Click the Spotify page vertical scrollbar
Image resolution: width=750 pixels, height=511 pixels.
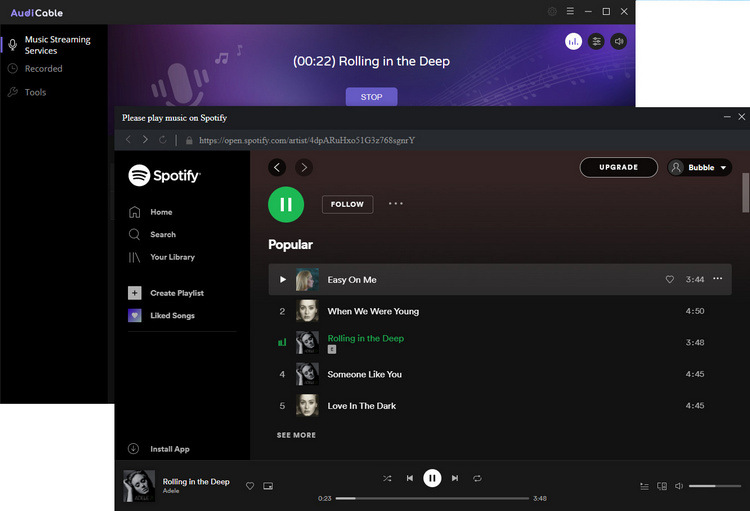[745, 193]
